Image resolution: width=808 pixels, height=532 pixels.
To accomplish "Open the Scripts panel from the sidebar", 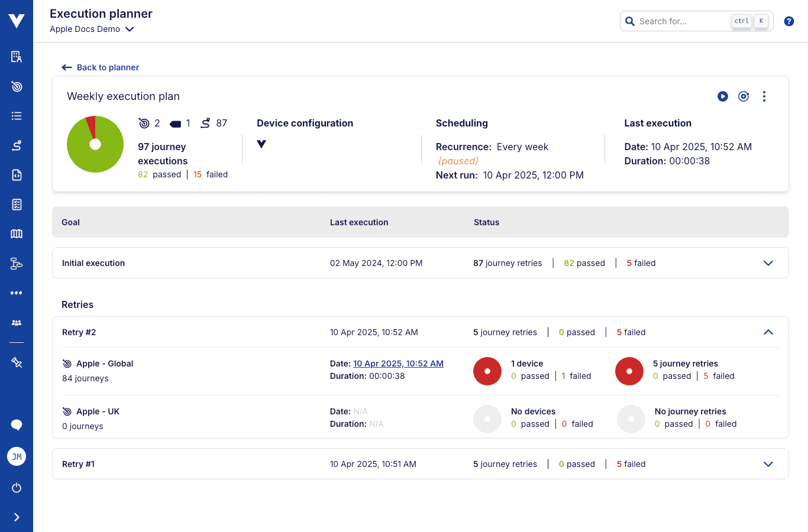I will click(x=17, y=175).
